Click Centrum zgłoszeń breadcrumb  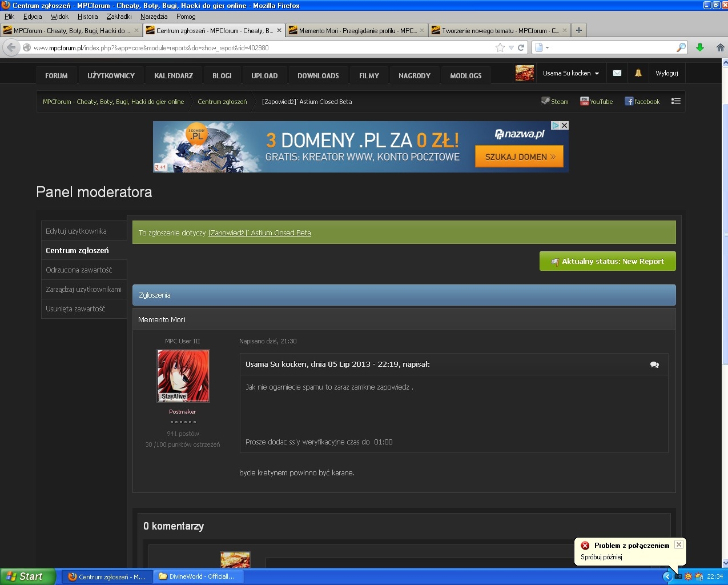click(x=222, y=102)
